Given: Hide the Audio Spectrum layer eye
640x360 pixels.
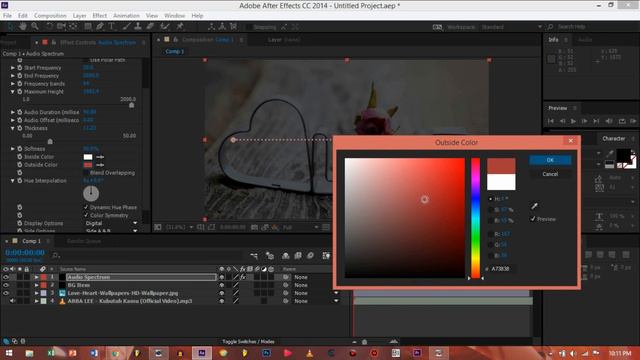Looking at the screenshot, I should tap(6, 277).
